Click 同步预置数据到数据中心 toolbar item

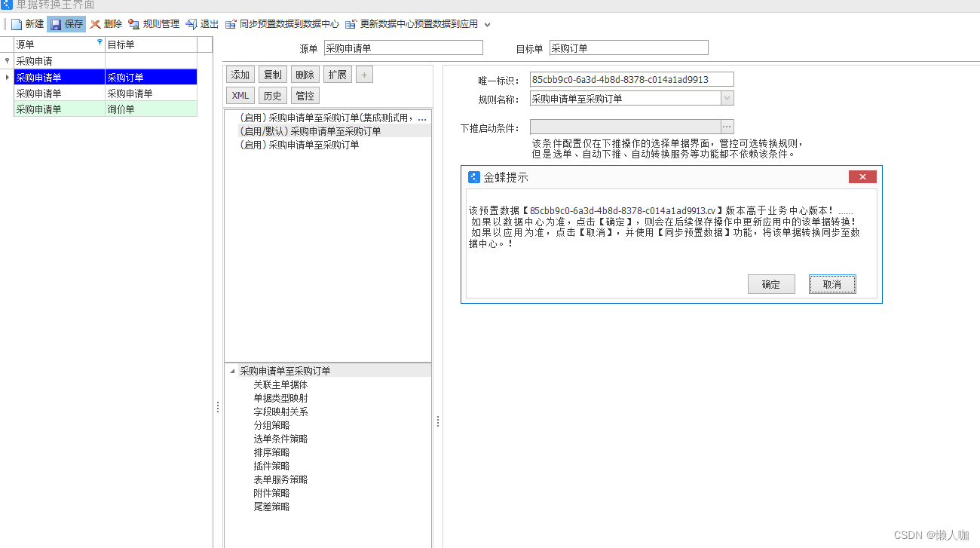point(282,24)
